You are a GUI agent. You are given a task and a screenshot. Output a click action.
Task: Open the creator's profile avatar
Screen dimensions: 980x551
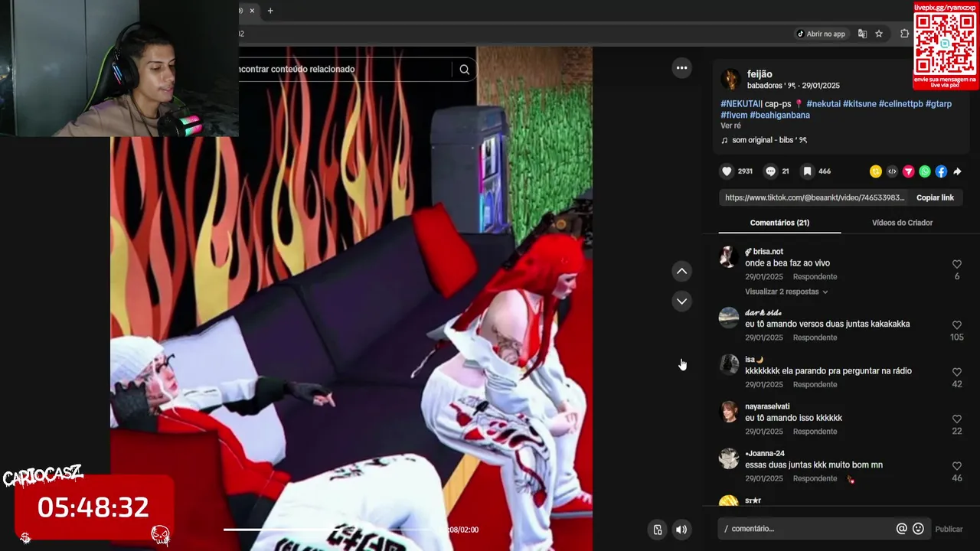[730, 79]
